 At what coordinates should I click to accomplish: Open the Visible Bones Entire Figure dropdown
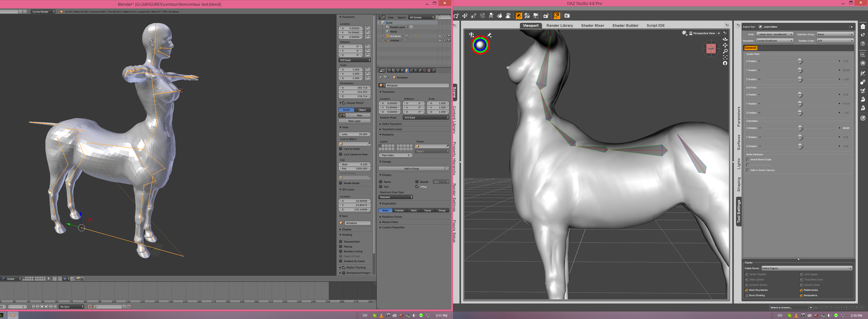[x=807, y=268]
